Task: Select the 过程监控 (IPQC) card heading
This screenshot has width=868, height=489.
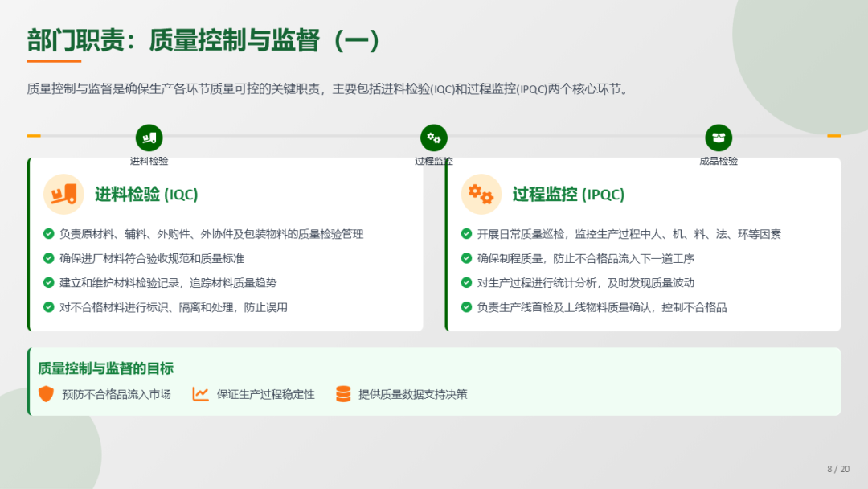Action: (x=568, y=195)
